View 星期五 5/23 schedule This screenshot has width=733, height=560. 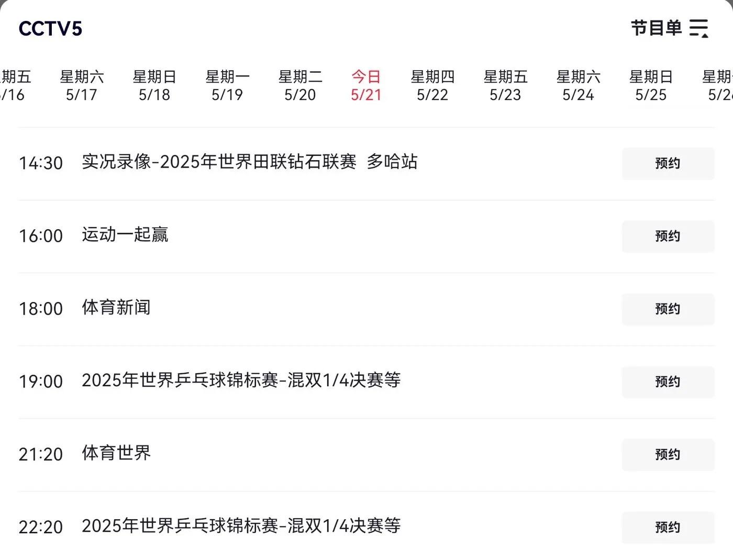pyautogui.click(x=505, y=86)
